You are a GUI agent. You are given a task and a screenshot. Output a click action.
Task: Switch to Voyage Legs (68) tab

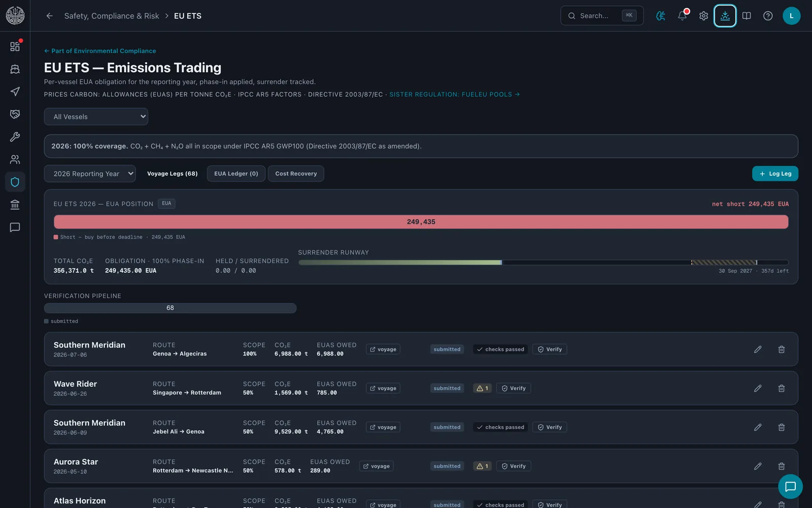point(173,174)
